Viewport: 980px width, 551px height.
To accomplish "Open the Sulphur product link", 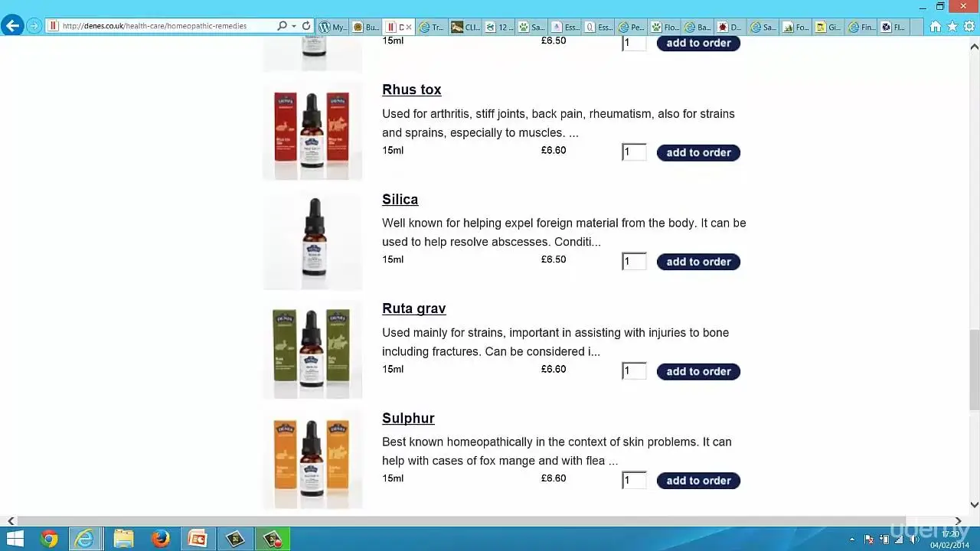I will [408, 418].
